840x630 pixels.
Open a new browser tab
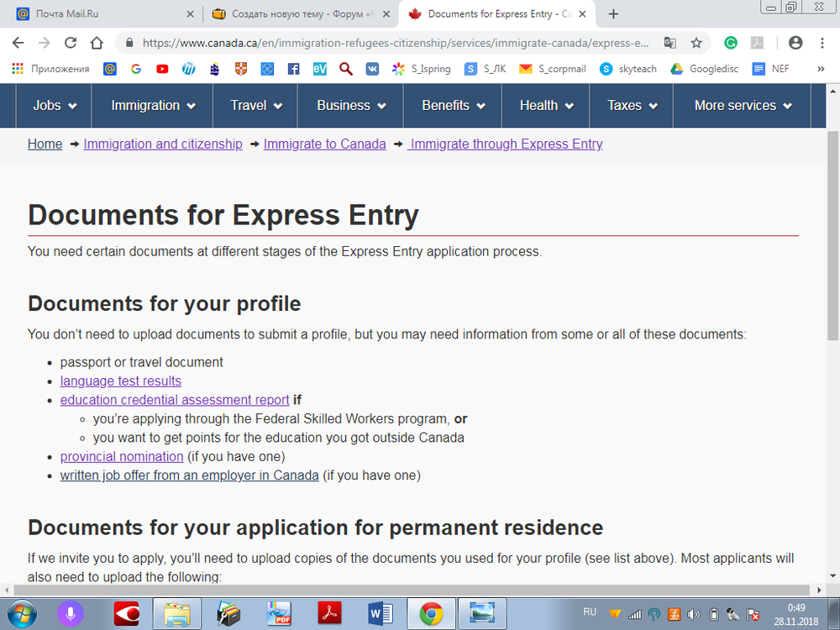[x=613, y=14]
